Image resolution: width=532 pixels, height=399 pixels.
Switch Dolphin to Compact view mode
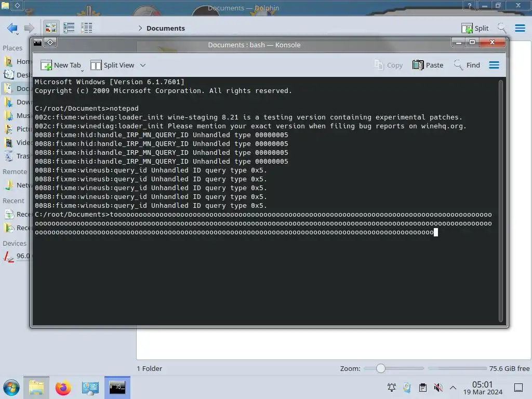(x=69, y=28)
